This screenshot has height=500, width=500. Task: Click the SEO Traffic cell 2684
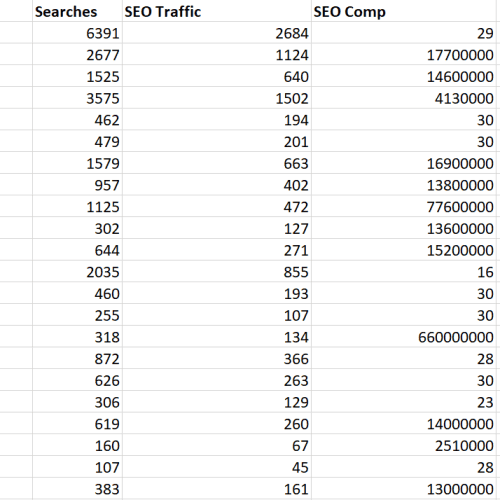(217, 33)
